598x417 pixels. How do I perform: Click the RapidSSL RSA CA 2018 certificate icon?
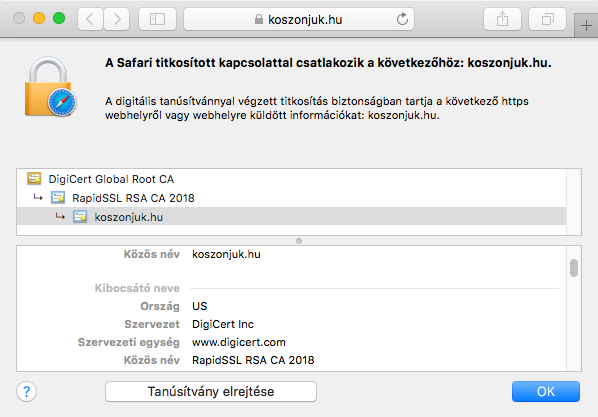click(x=58, y=197)
